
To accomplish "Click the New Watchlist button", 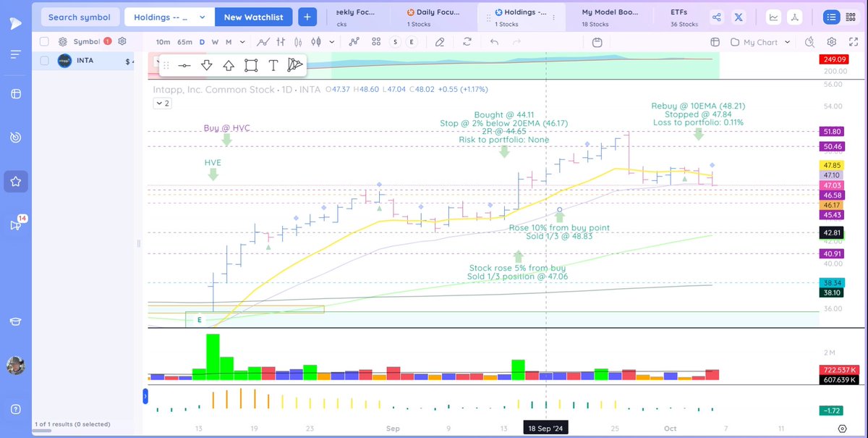I will pyautogui.click(x=253, y=17).
